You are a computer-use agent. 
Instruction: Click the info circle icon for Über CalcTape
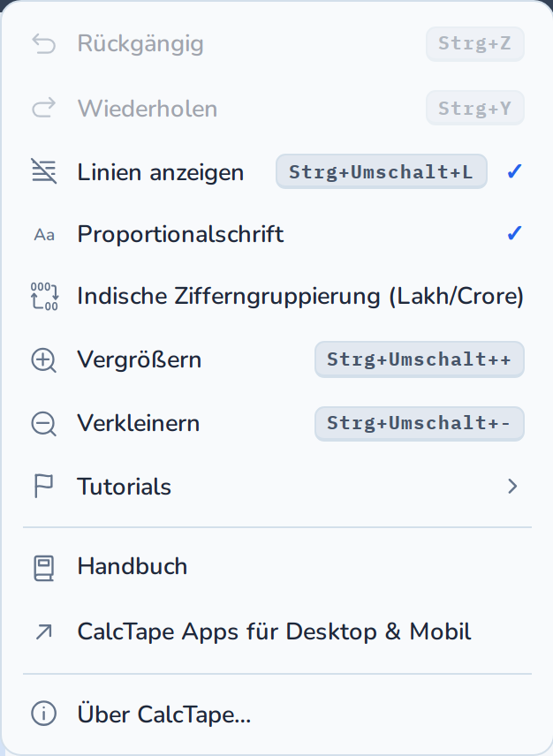tap(44, 714)
